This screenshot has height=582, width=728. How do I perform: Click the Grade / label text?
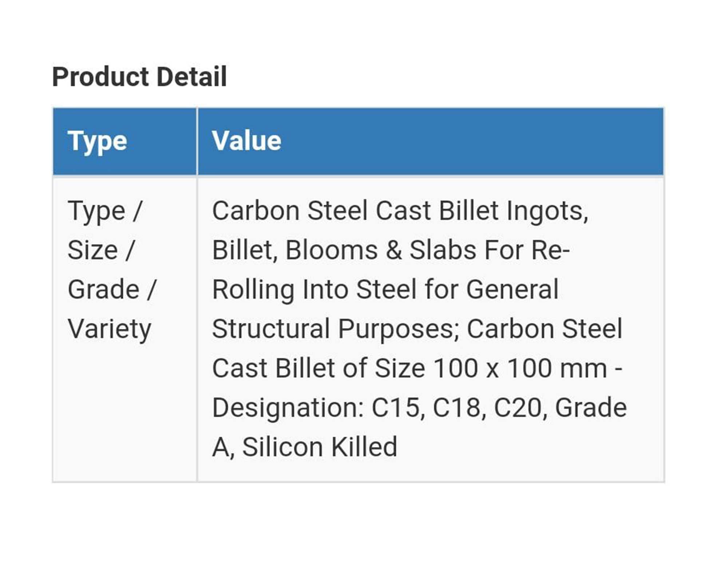coord(112,290)
